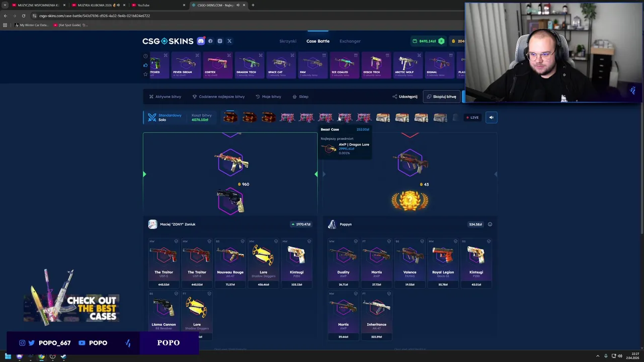The width and height of the screenshot is (644, 362).
Task: Click the browser address bar URL
Action: click(x=95, y=16)
